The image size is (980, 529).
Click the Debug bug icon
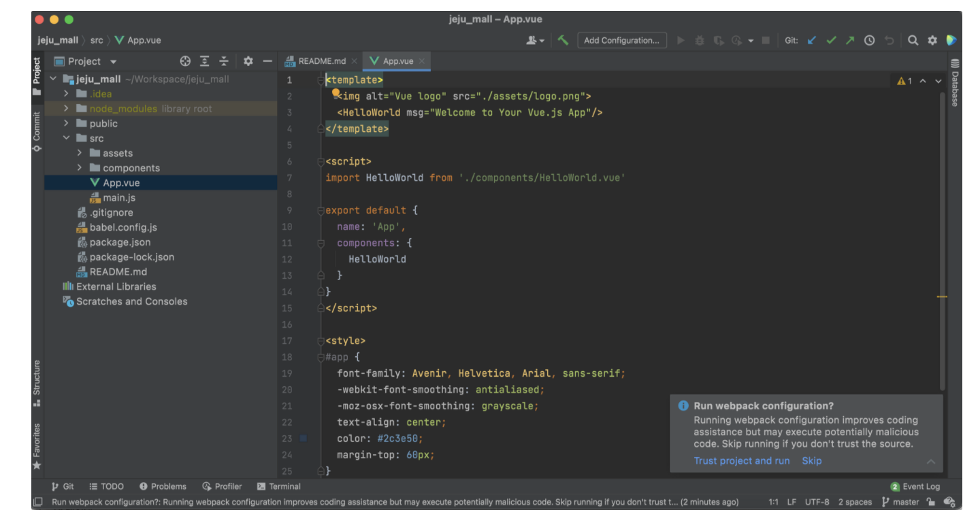700,41
